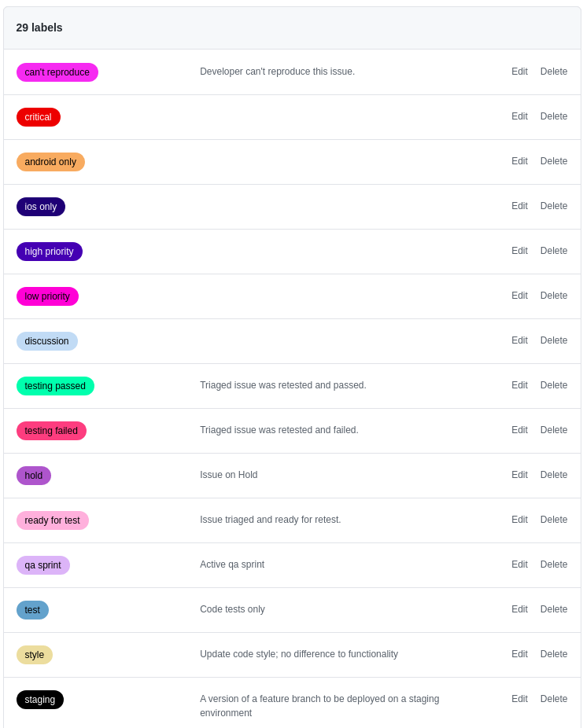Delete the "can't reproduce" label
Image resolution: width=583 pixels, height=728 pixels.
pyautogui.click(x=554, y=72)
